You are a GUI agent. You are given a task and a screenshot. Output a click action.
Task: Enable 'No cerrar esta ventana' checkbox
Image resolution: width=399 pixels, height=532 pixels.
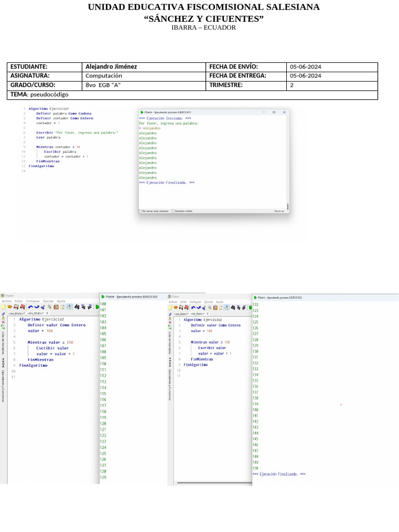coord(140,211)
